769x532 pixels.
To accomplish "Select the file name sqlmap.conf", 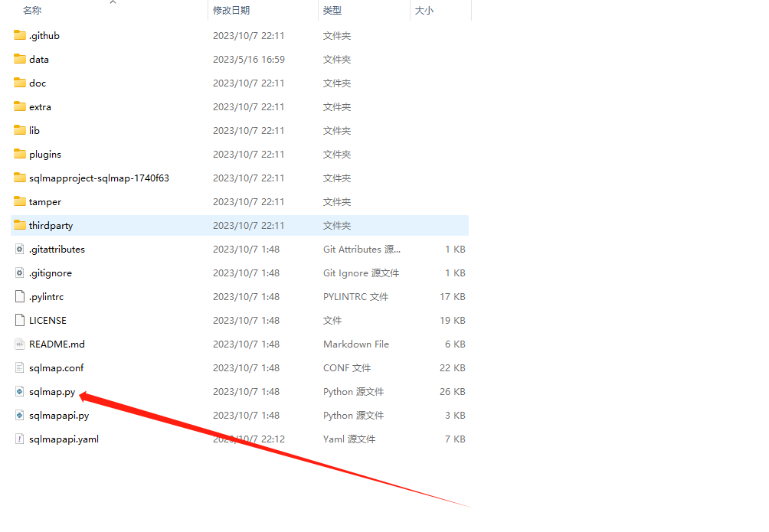I will pos(57,367).
